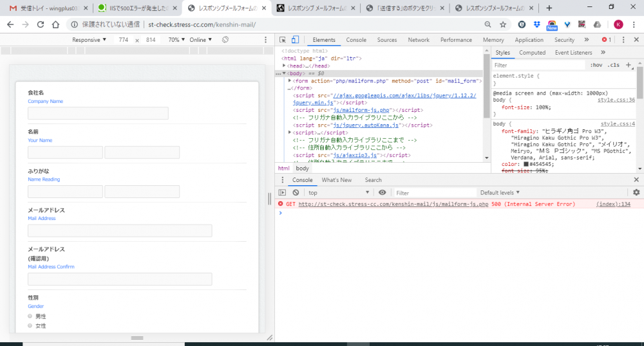Open the style.css:36 source link

[616, 100]
